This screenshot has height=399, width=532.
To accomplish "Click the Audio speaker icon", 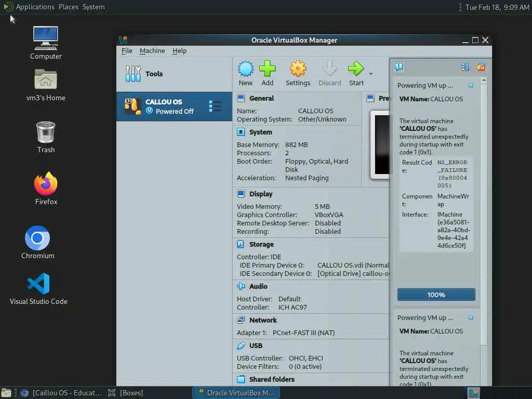I will pyautogui.click(x=241, y=286).
